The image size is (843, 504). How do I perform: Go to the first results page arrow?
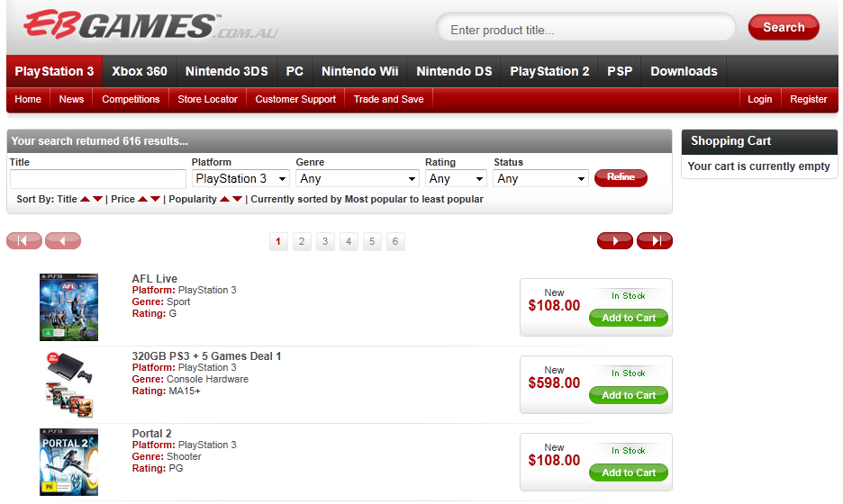[x=24, y=240]
